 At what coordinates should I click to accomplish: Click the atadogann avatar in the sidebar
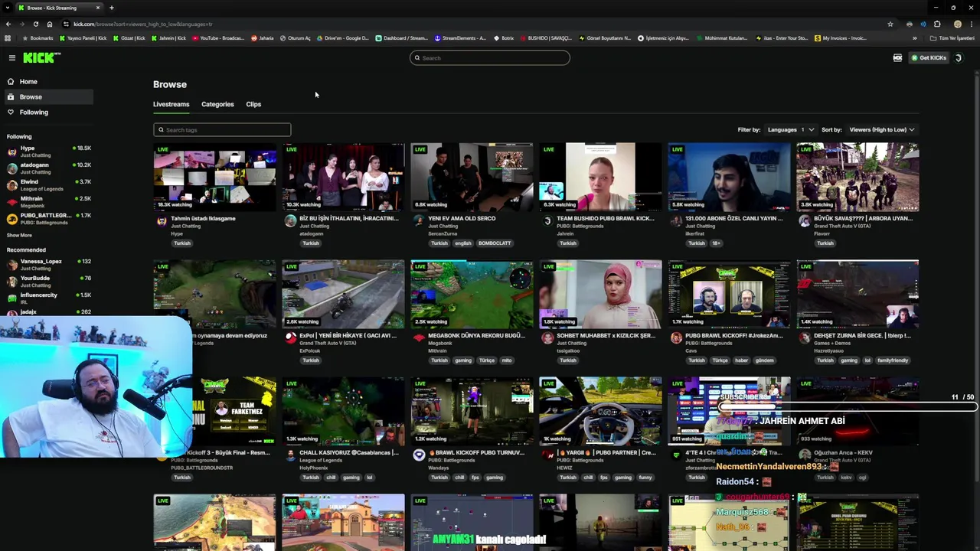pyautogui.click(x=12, y=168)
